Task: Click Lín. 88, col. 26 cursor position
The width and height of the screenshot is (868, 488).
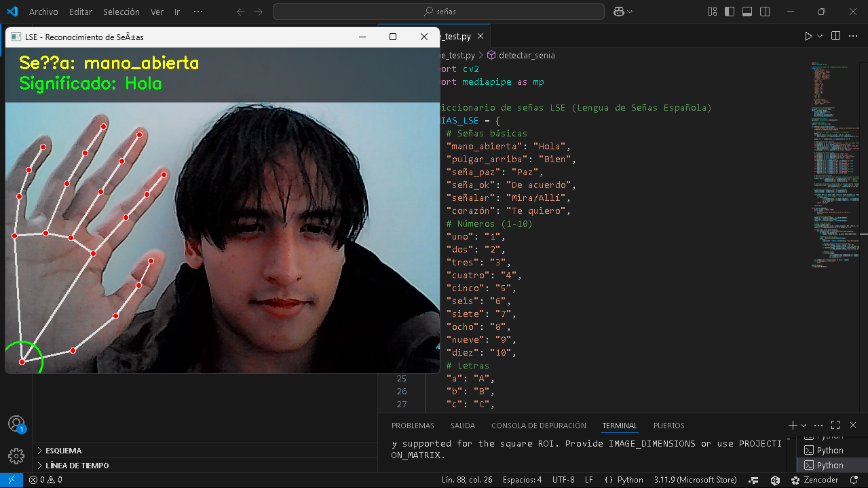Action: [467, 480]
